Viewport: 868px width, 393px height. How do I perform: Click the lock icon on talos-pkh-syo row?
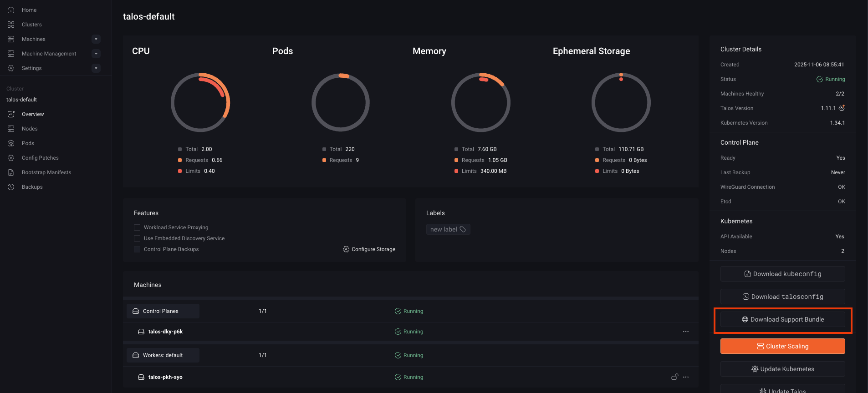click(x=675, y=377)
